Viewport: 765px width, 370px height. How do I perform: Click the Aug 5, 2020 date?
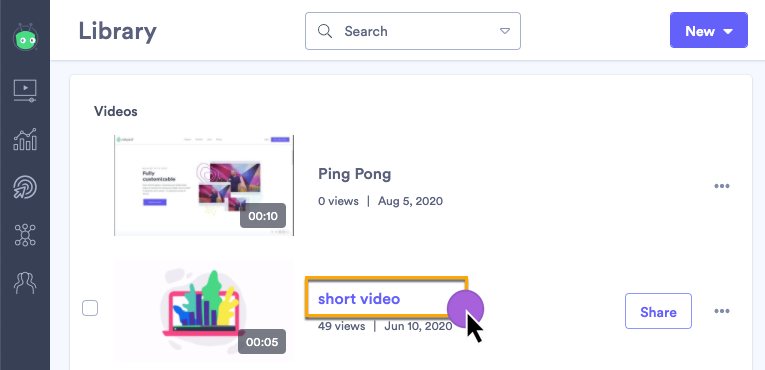point(410,201)
